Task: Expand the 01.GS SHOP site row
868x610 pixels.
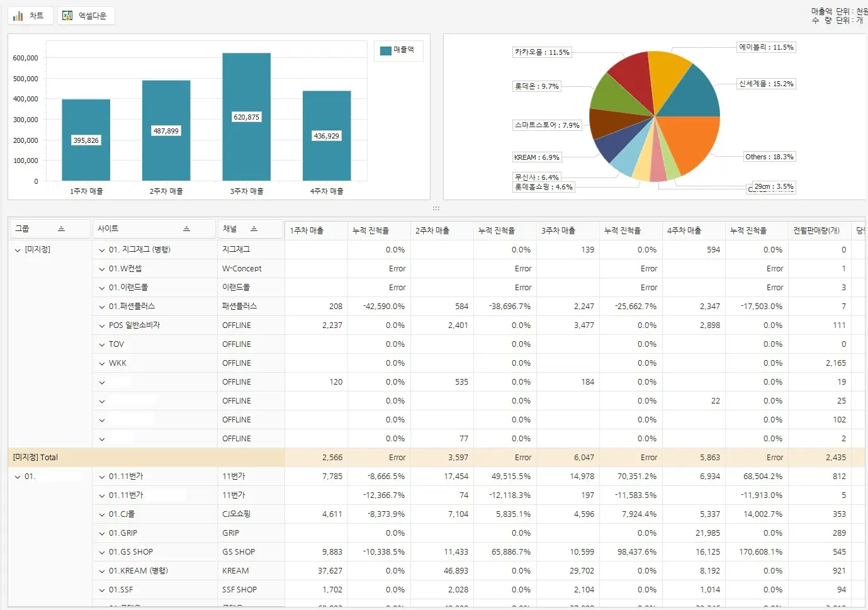Action: point(102,552)
